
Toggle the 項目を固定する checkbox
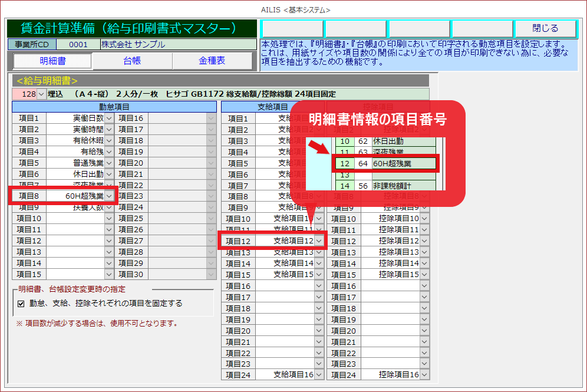[21, 304]
